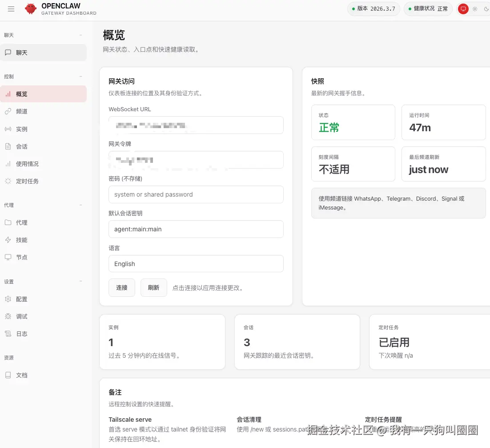Click the 最后频道刷新 just now card
This screenshot has height=448, width=490.
(x=443, y=164)
